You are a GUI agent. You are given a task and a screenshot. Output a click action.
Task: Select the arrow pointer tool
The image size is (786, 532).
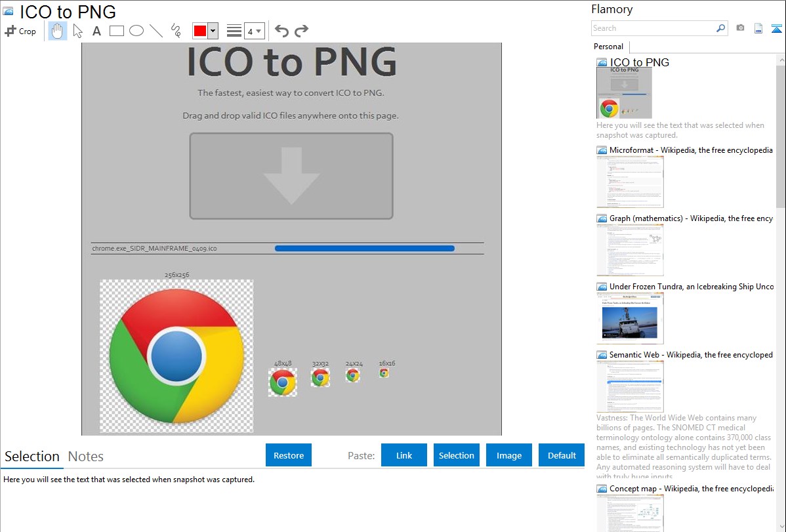77,31
